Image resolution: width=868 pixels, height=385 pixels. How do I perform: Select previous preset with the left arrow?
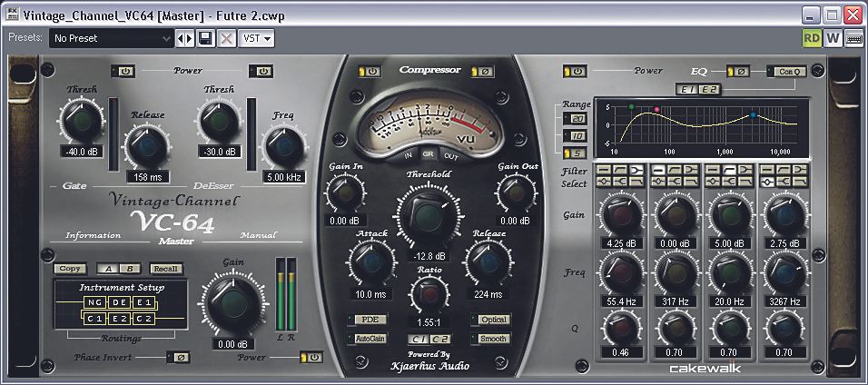pyautogui.click(x=181, y=38)
